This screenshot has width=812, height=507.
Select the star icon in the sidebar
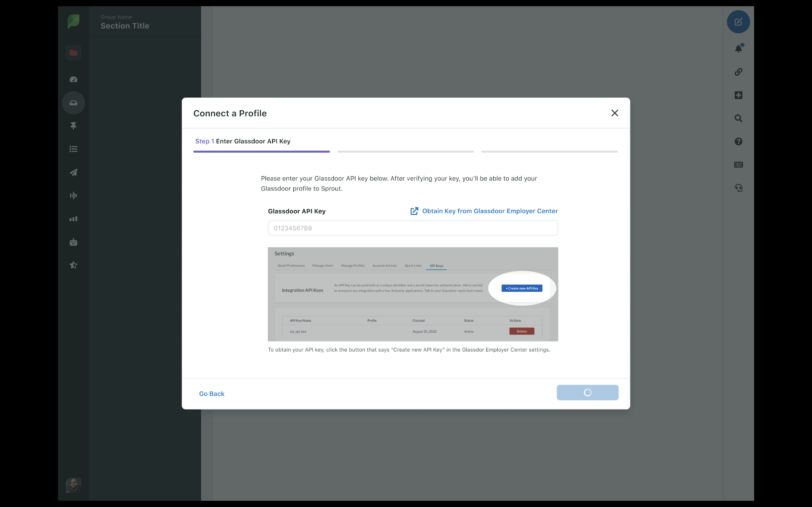pos(73,265)
